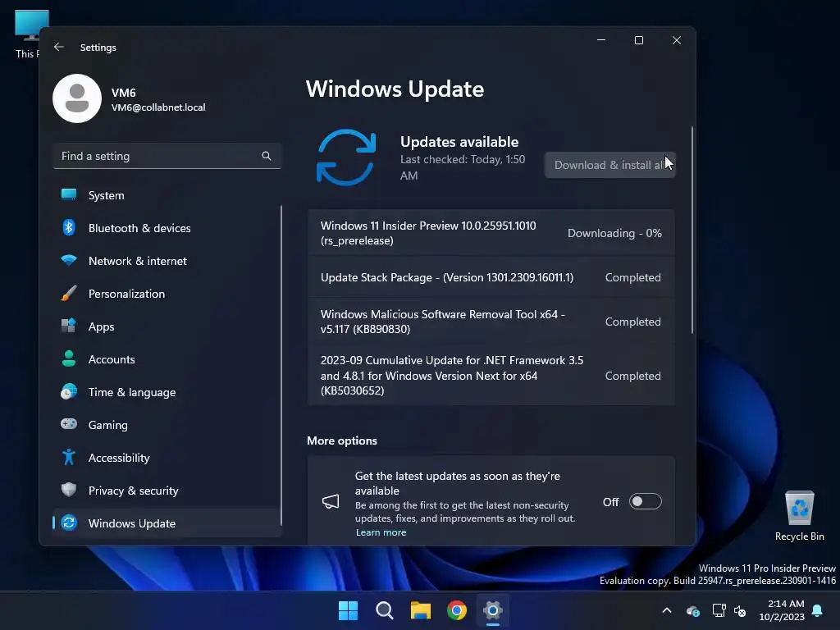
Task: Open Time & language settings
Action: tap(167, 392)
